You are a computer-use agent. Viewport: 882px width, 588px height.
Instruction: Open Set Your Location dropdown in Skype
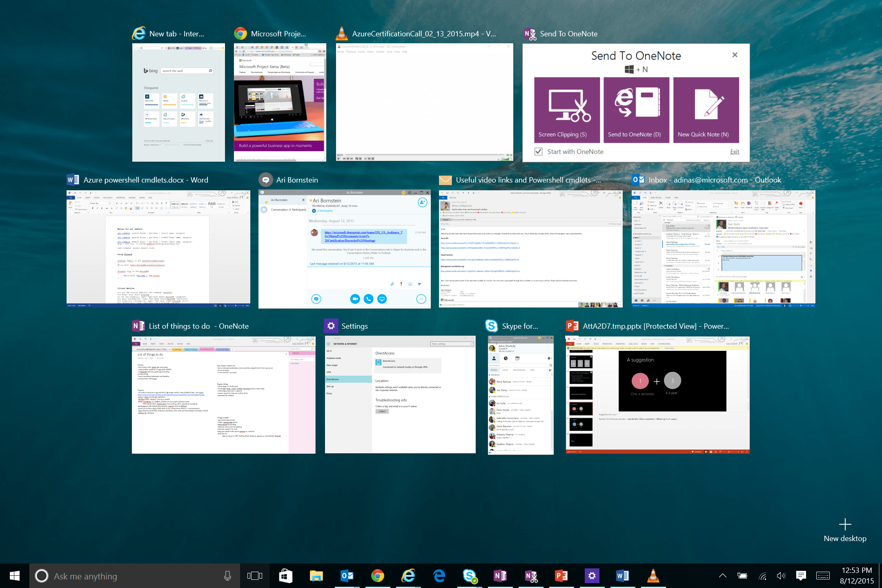(x=506, y=351)
